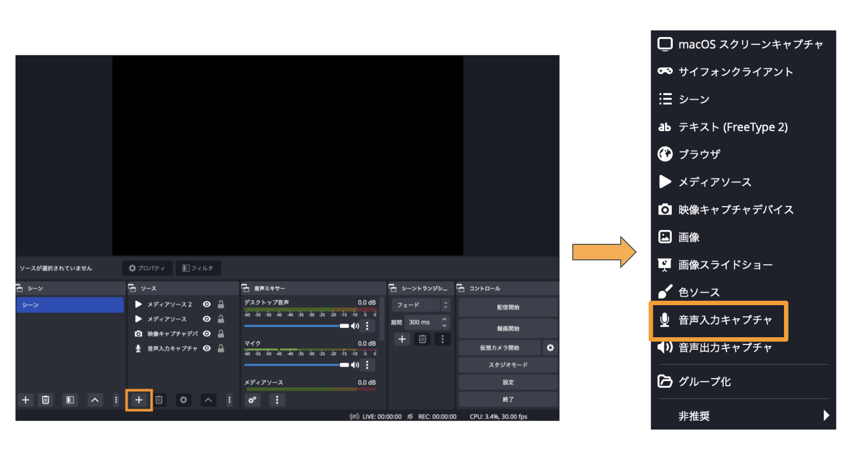
Task: Move source up with the Sources arrow button
Action: click(208, 400)
